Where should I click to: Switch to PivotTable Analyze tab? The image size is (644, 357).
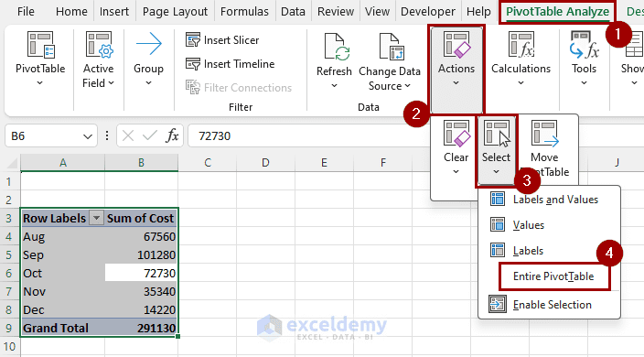click(x=557, y=12)
